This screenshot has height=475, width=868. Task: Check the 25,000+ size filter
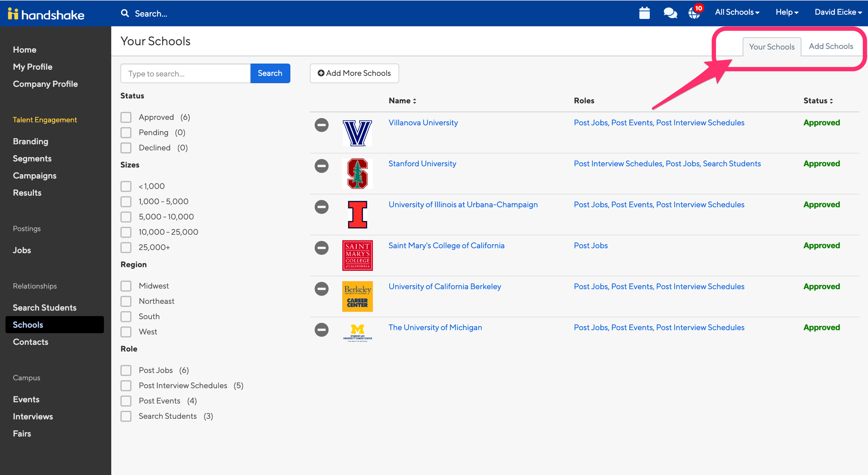126,247
